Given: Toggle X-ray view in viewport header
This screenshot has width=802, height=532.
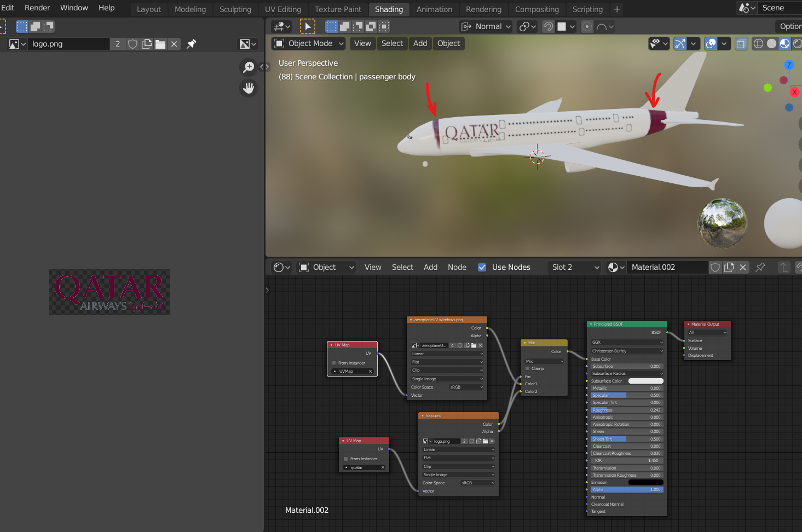Looking at the screenshot, I should [x=741, y=44].
